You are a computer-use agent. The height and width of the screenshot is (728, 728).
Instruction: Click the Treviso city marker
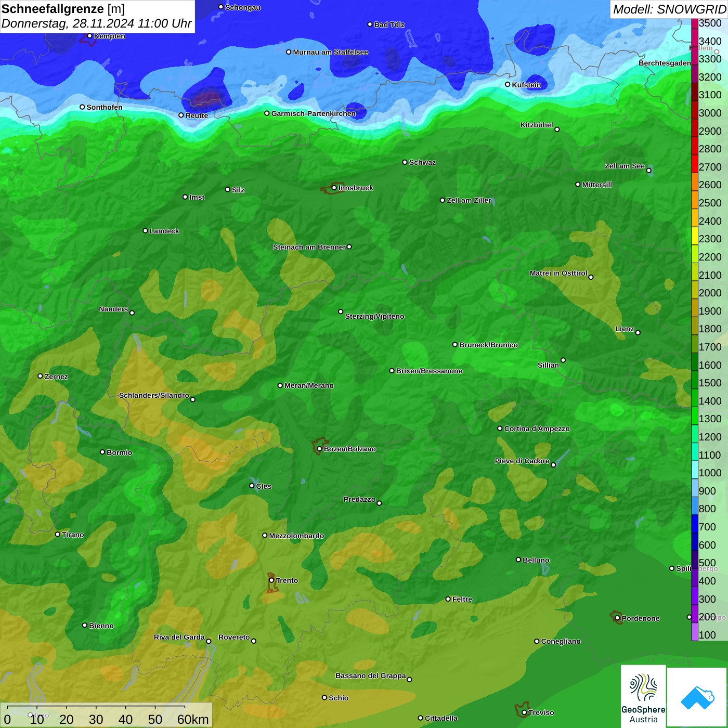click(x=524, y=712)
